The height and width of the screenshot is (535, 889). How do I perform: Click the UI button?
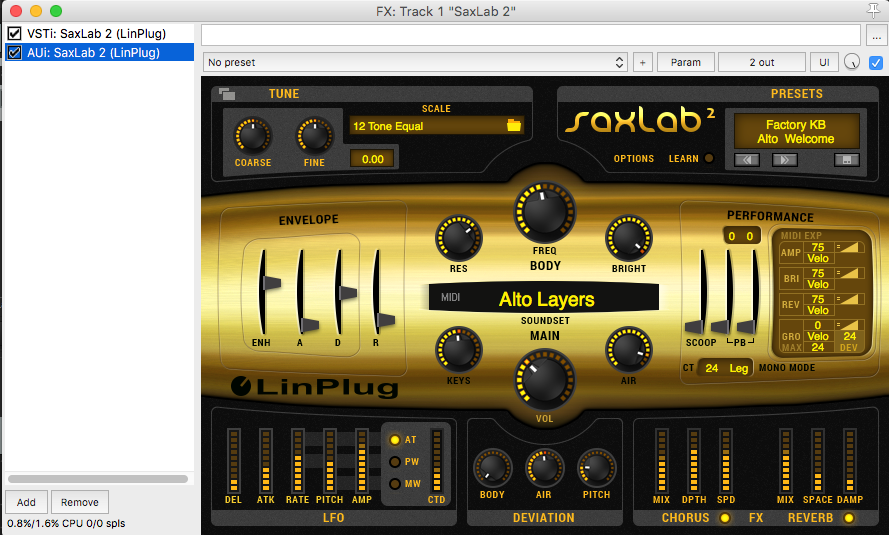[824, 62]
